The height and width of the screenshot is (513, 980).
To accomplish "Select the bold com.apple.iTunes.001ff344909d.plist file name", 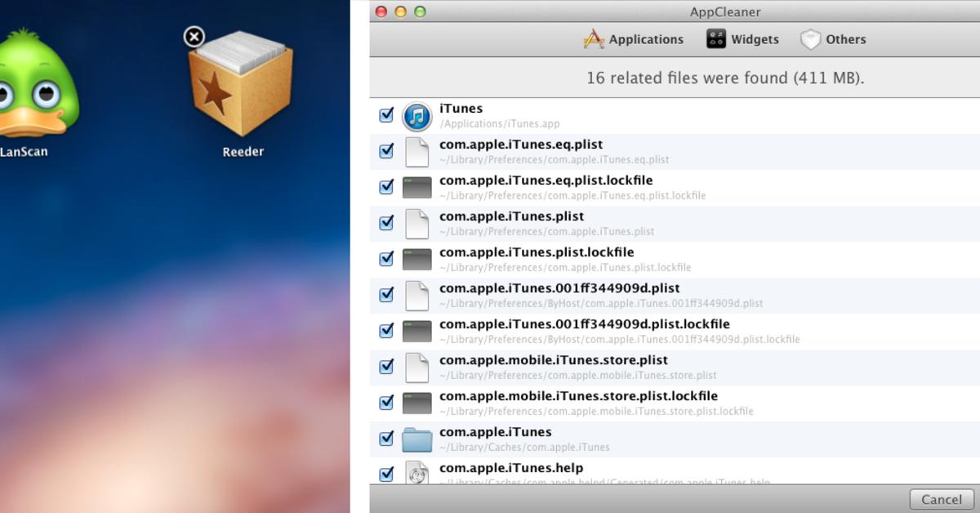I will click(559, 288).
